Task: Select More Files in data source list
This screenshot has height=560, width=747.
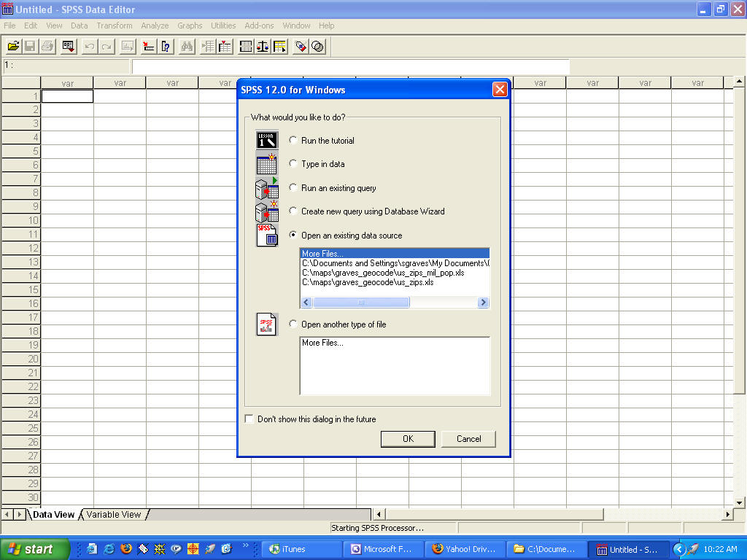Action: pyautogui.click(x=395, y=253)
